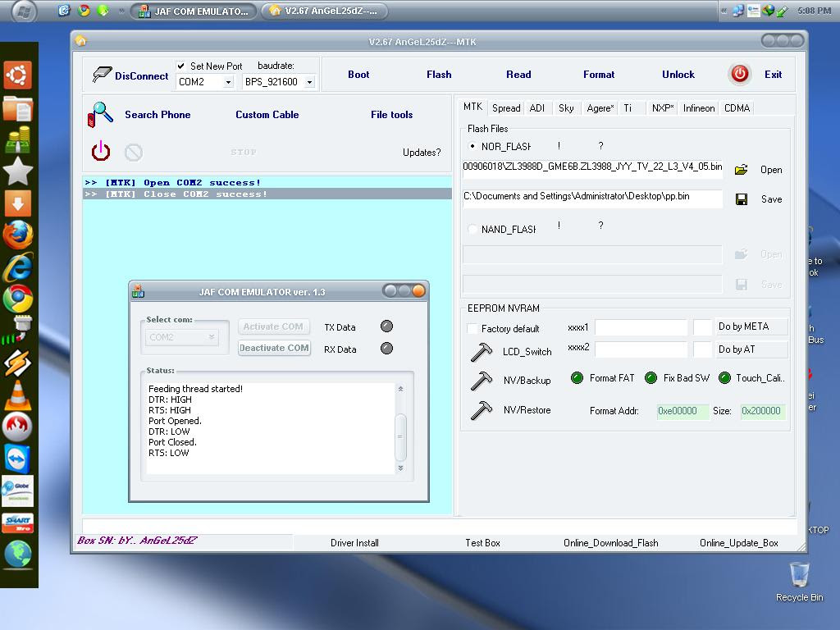
Task: Click the RX Data indicator light
Action: [386, 348]
